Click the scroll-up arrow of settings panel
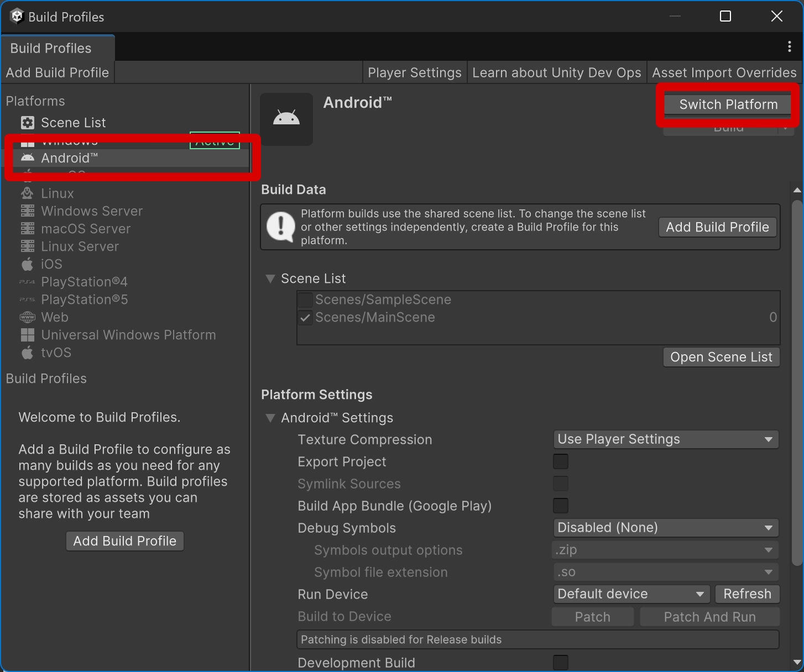804x672 pixels. pyautogui.click(x=797, y=190)
